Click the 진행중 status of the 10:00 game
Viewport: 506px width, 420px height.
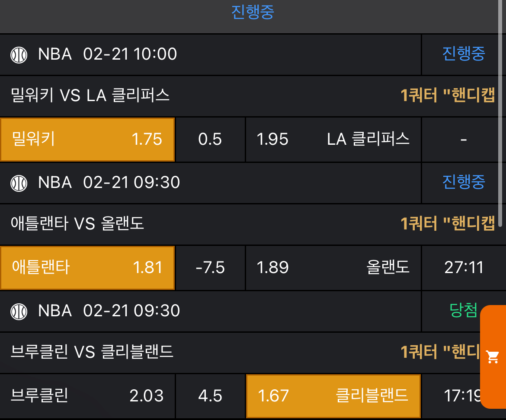tap(464, 54)
